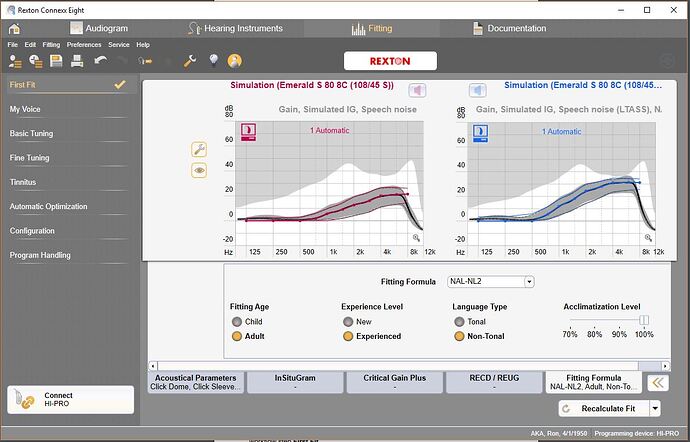The height and width of the screenshot is (442, 690).
Task: Click the horizontal scrollbar right arrow
Action: (x=666, y=366)
